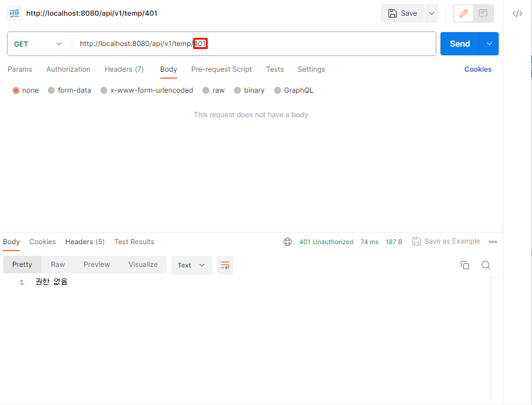This screenshot has width=532, height=405.
Task: Copy response body to clipboard
Action: tap(465, 265)
